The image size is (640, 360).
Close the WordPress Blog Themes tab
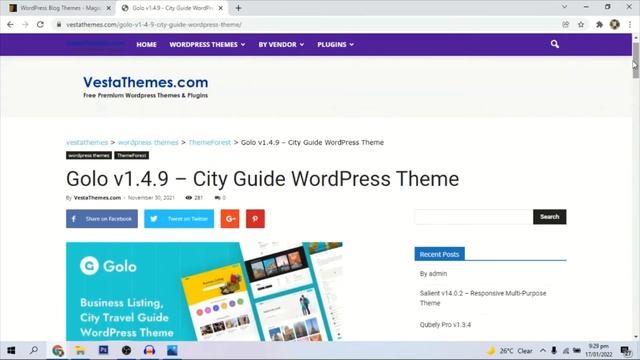109,8
